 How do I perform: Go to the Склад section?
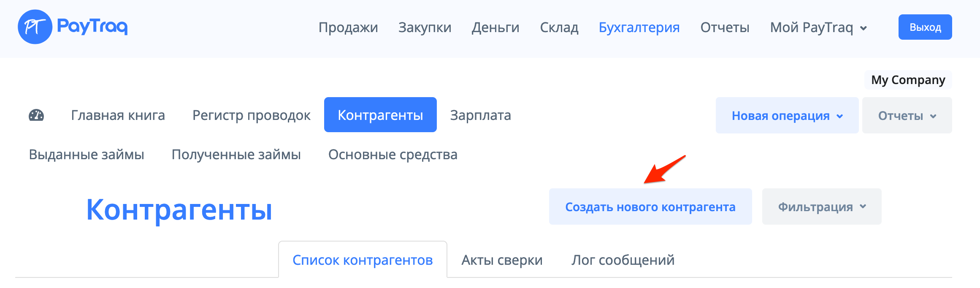click(x=560, y=27)
